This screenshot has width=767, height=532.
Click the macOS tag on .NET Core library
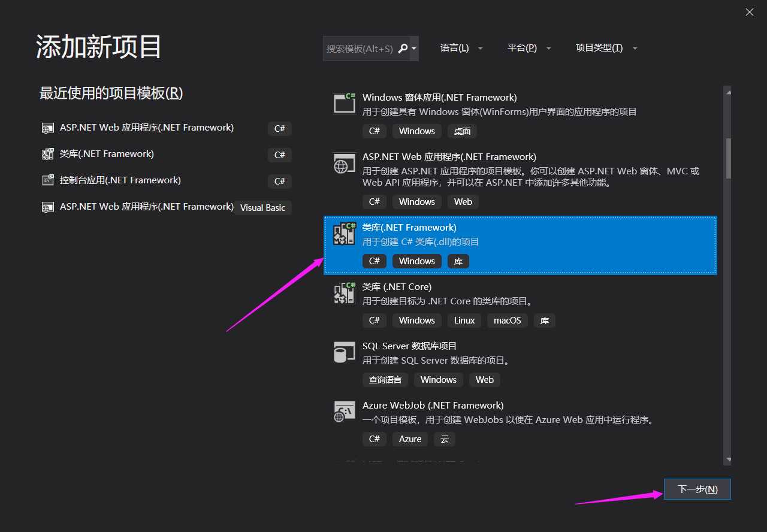507,321
